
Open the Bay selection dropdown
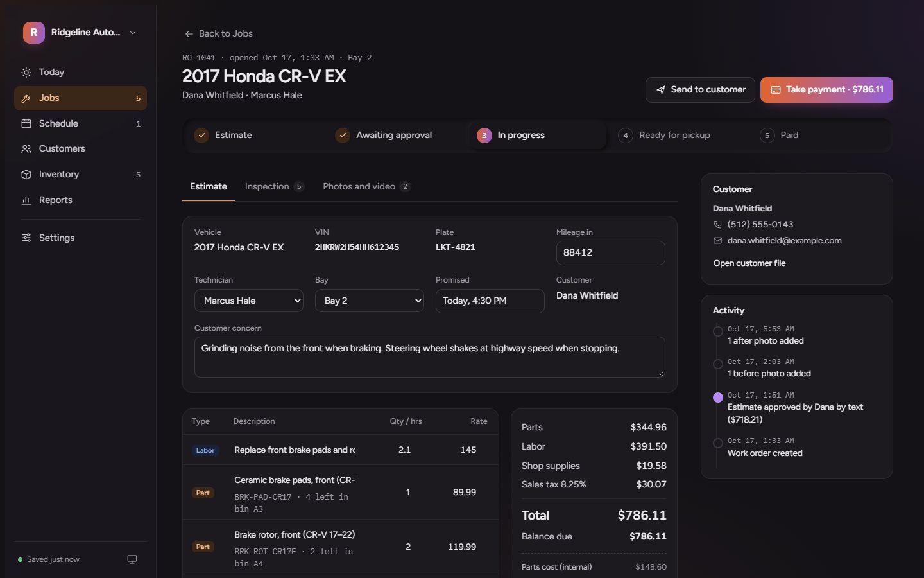click(x=370, y=301)
